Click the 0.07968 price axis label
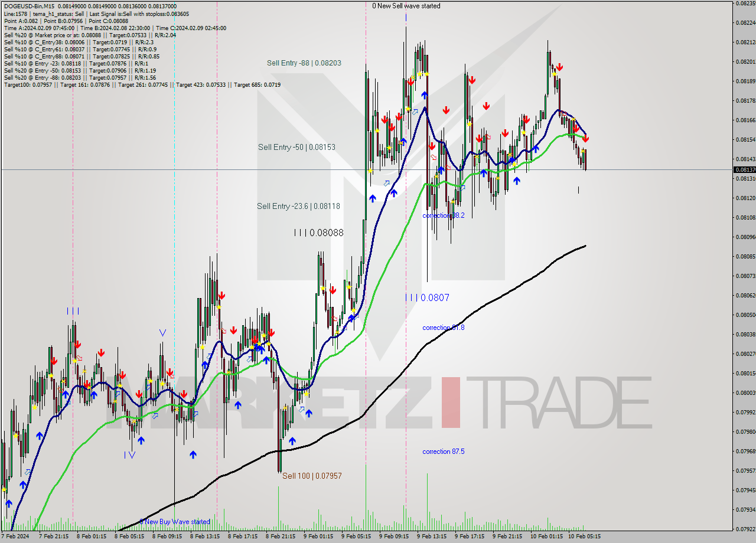Image resolution: width=756 pixels, height=543 pixels. click(x=745, y=451)
